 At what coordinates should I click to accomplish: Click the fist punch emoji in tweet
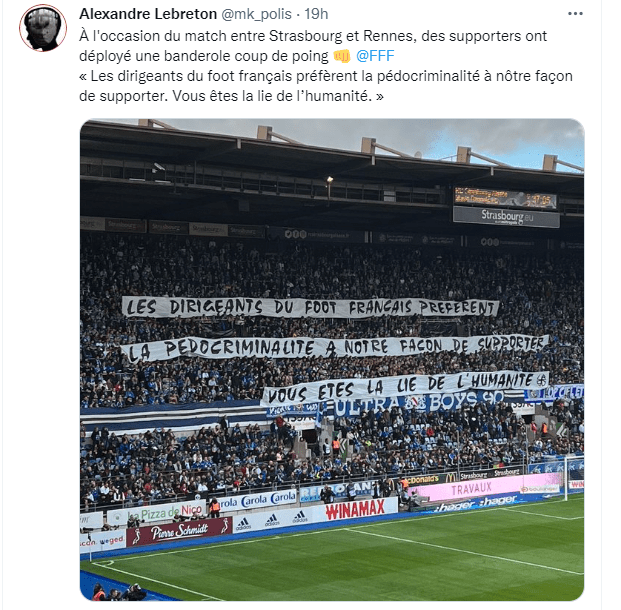point(342,56)
